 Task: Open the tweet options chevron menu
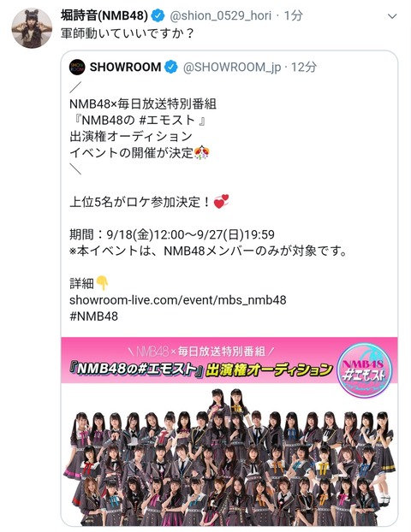[x=392, y=16]
